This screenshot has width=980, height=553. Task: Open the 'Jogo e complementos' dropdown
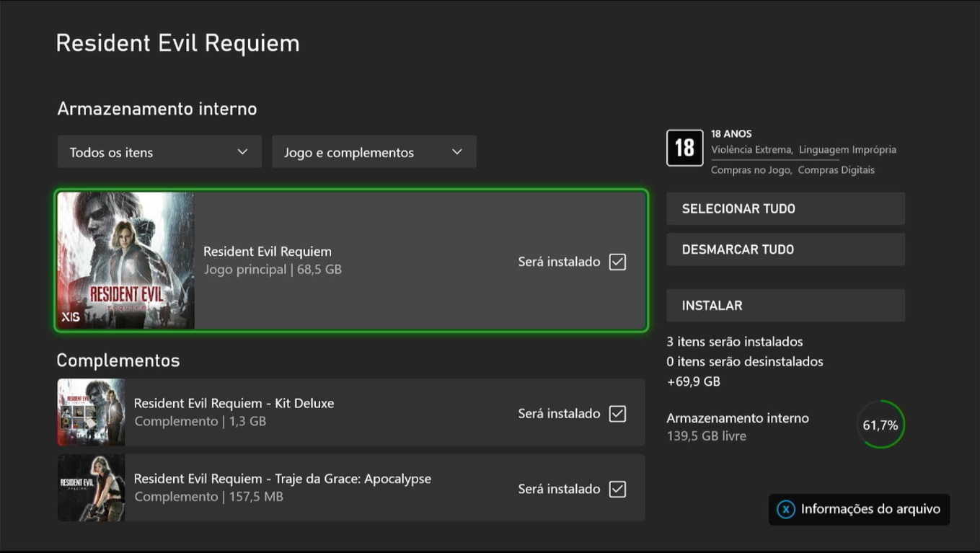(374, 152)
